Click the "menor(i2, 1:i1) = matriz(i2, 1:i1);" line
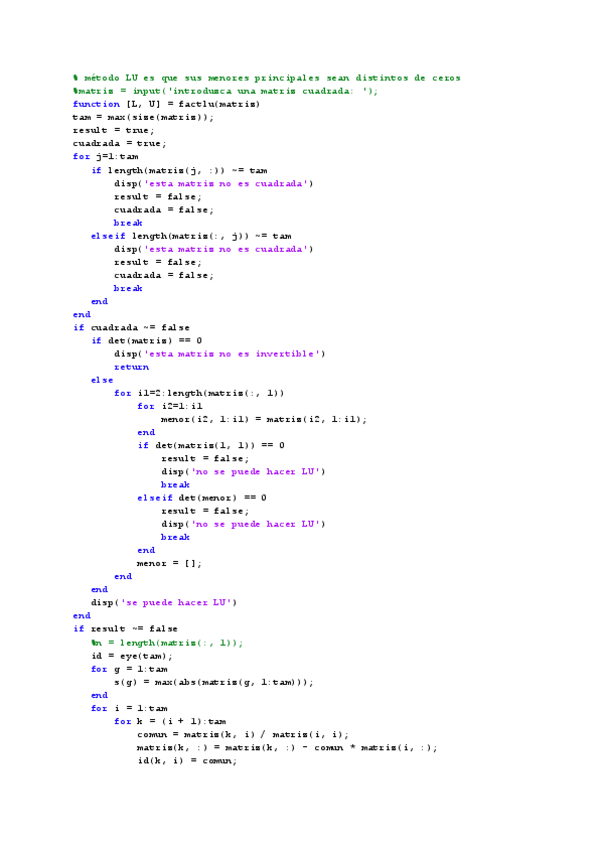 (x=264, y=419)
